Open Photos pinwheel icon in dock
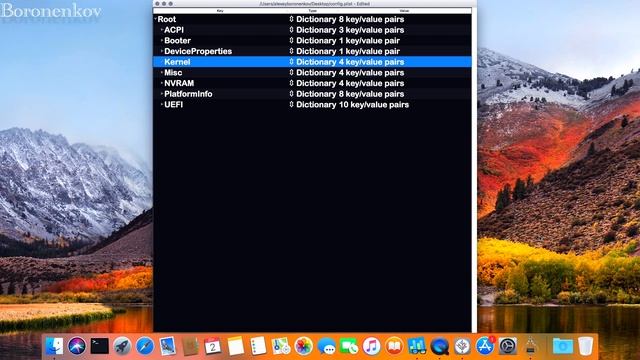The height and width of the screenshot is (360, 640). pos(303,346)
